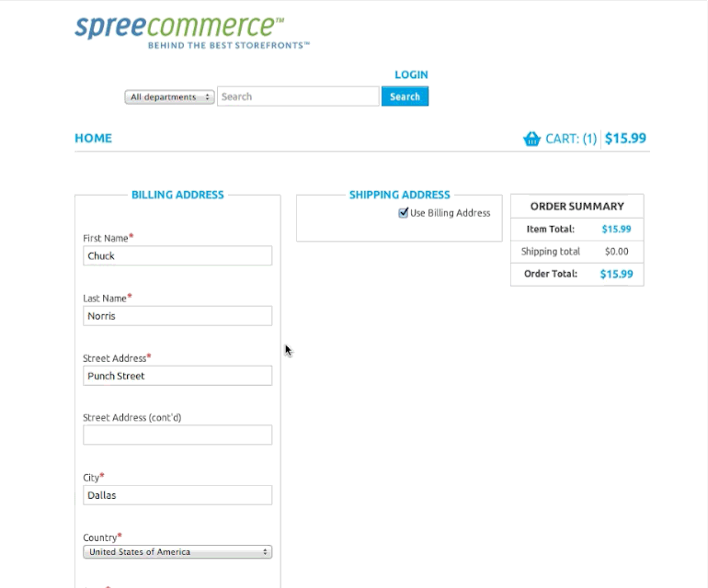Focus the Search text field
The width and height of the screenshot is (708, 588).
click(x=298, y=96)
